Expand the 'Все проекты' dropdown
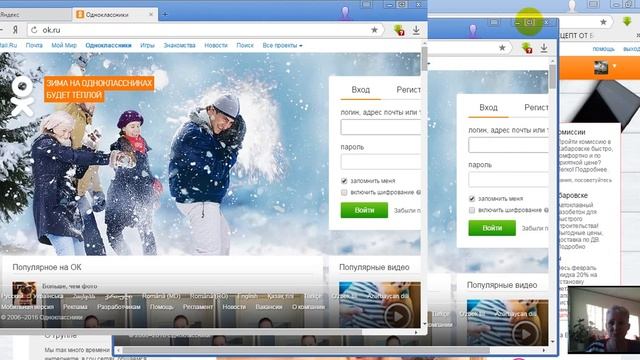 [x=282, y=45]
